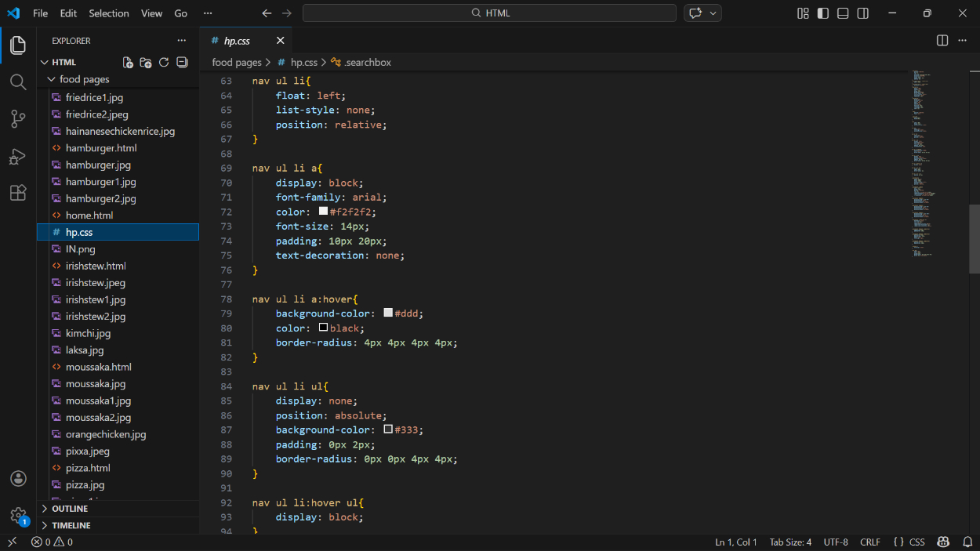Switch to the hp.css editor tab

pos(236,41)
